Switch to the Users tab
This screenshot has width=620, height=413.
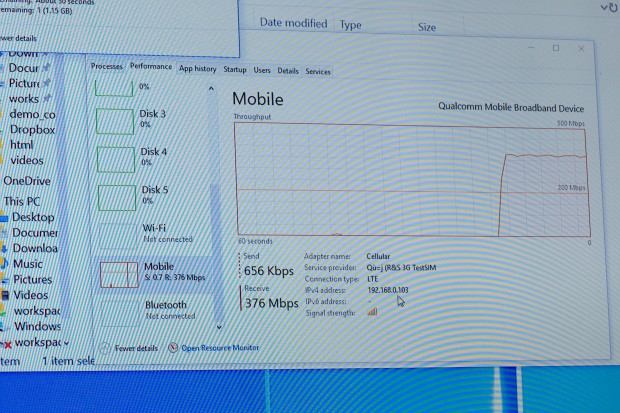click(262, 70)
